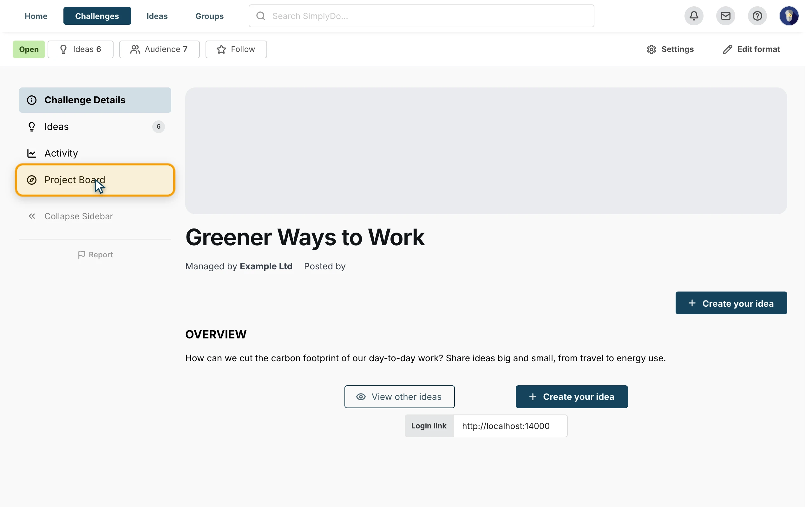Open challenge Settings via gear icon
The width and height of the screenshot is (812, 507).
click(651, 49)
